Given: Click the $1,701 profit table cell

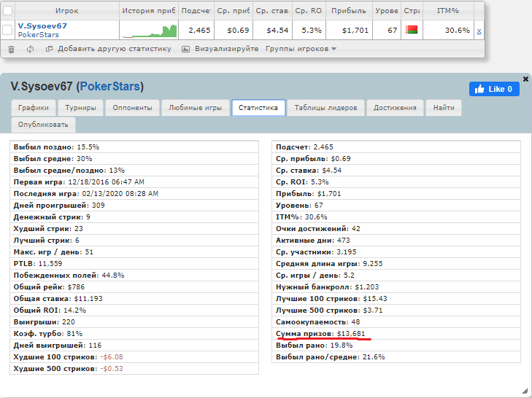Looking at the screenshot, I should (x=349, y=30).
